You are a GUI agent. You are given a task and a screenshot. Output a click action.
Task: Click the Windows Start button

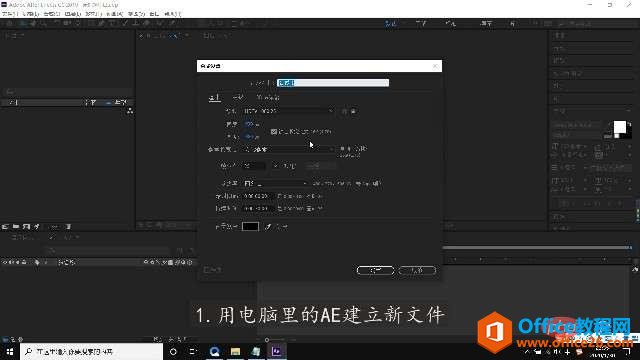coord(9,351)
